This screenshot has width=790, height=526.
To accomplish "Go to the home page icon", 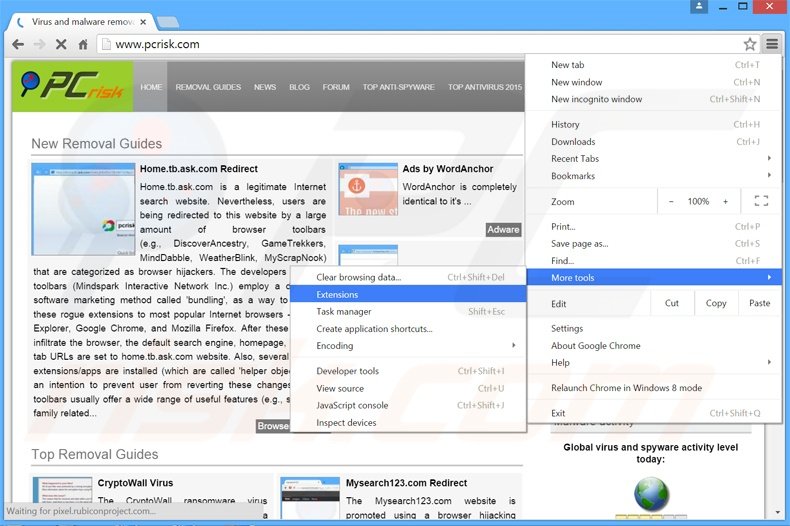I will click(x=83, y=44).
